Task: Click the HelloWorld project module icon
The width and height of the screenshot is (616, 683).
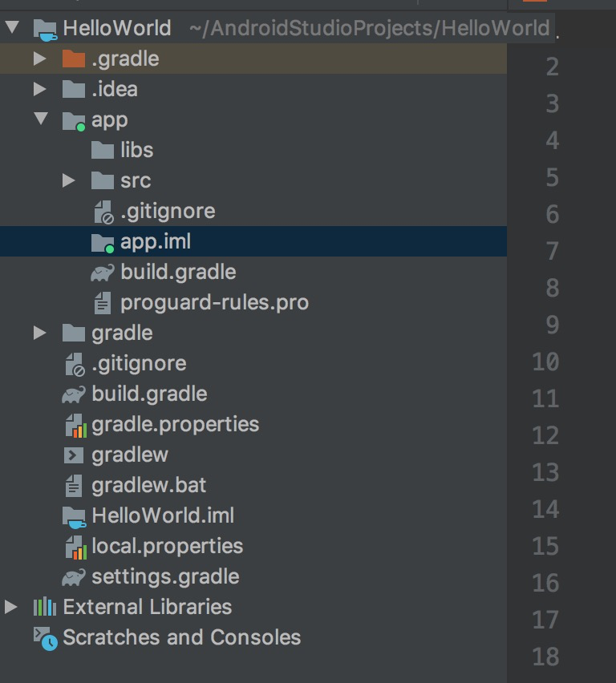Action: 46,30
